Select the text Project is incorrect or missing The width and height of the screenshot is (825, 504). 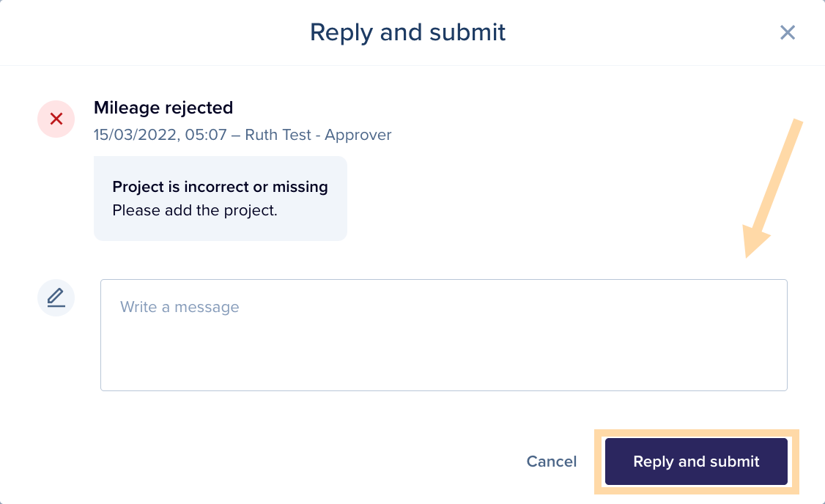220,187
